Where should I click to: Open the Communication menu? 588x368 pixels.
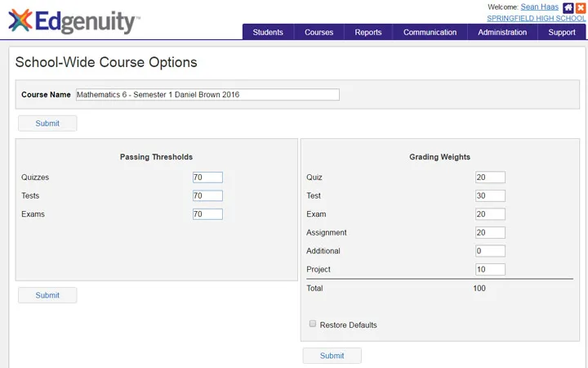(430, 33)
